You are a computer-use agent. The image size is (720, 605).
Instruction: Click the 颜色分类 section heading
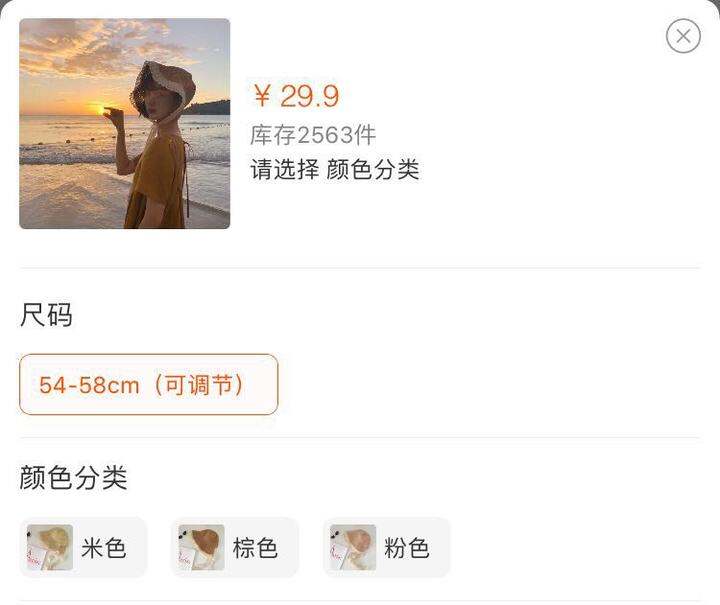[x=73, y=477]
